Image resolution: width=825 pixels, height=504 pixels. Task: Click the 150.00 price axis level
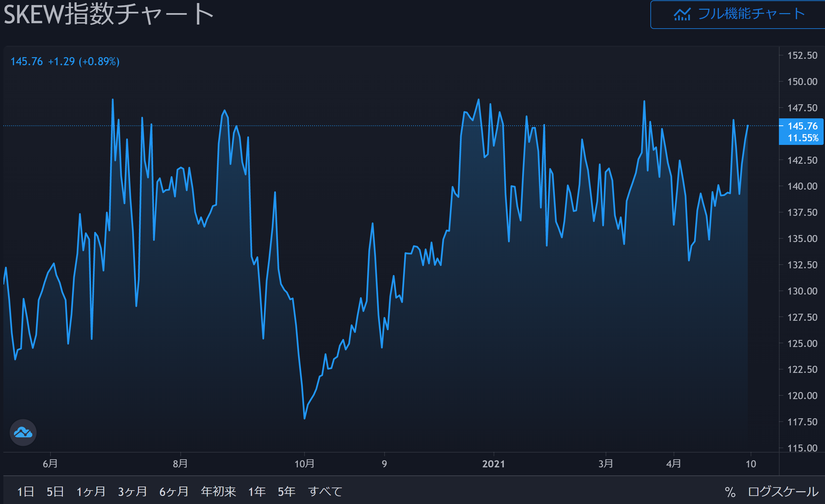coord(802,82)
